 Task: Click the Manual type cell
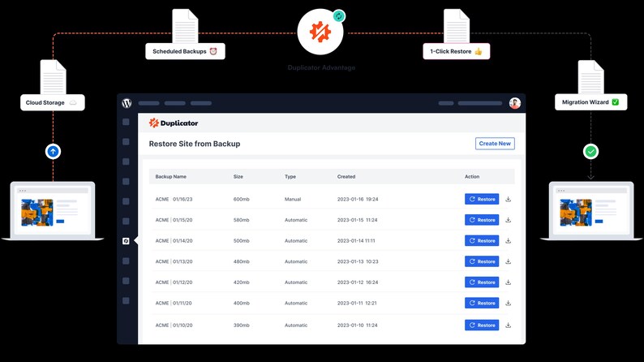coord(293,199)
